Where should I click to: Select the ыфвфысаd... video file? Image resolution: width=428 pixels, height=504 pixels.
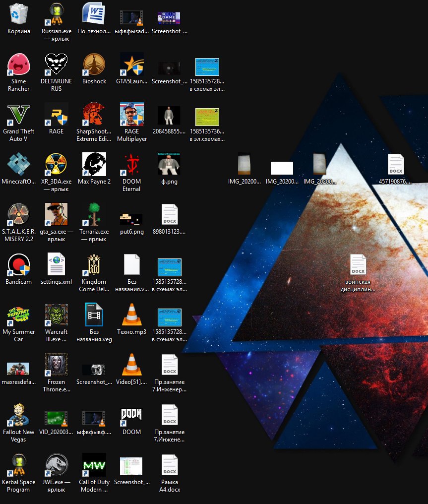pos(132,18)
